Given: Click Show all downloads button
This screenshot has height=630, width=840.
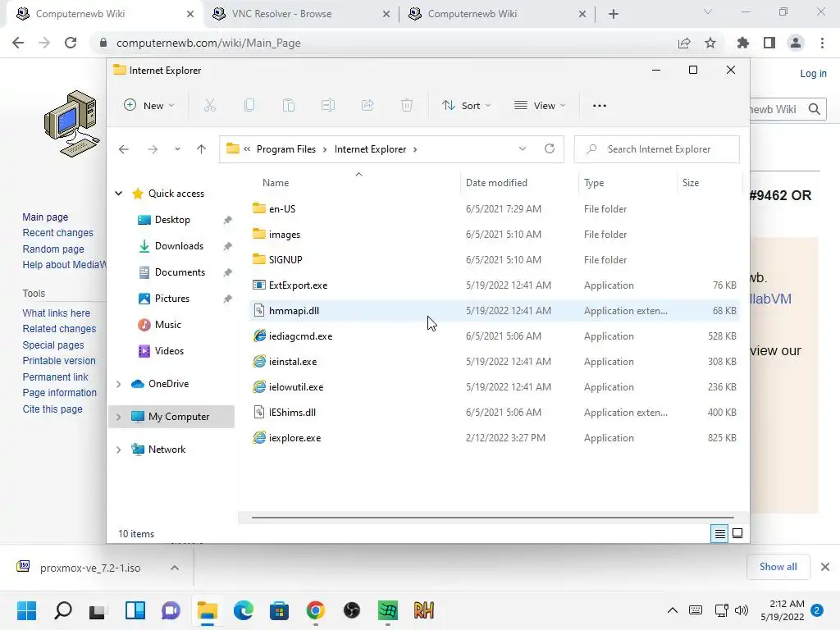Looking at the screenshot, I should (778, 567).
